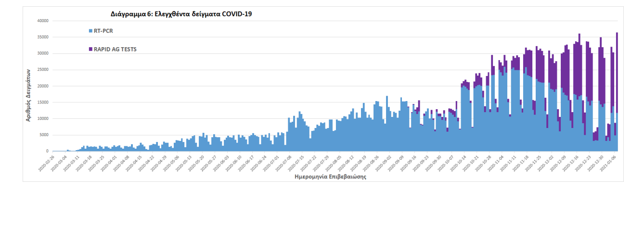Screen dimensions: 644x229
Task: Click the purple RAPID AG TESTS legend swatch
Action: tap(91, 49)
